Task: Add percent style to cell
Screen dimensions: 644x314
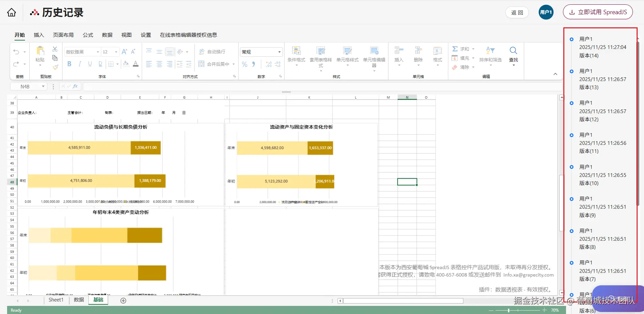Action: tap(245, 64)
